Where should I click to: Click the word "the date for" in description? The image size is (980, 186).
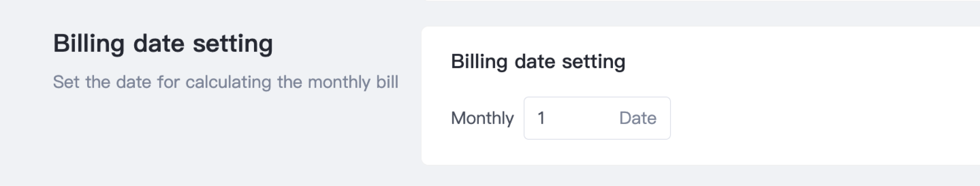coord(133,82)
